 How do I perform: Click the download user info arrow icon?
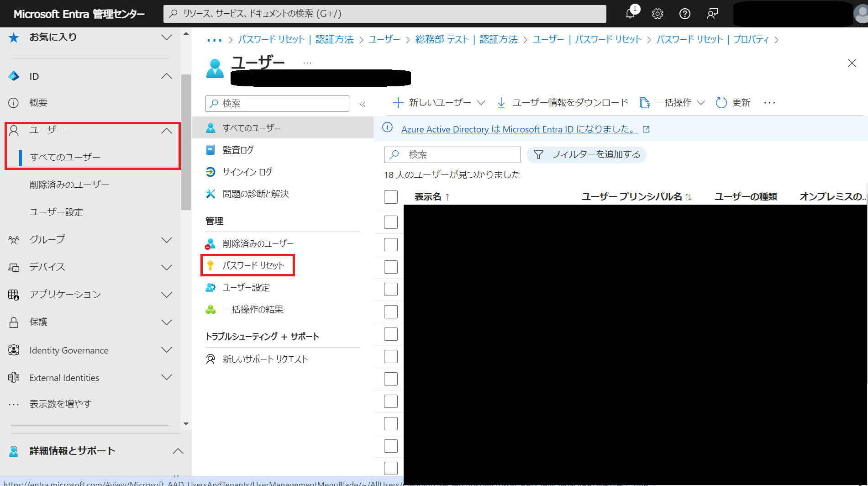(x=501, y=103)
